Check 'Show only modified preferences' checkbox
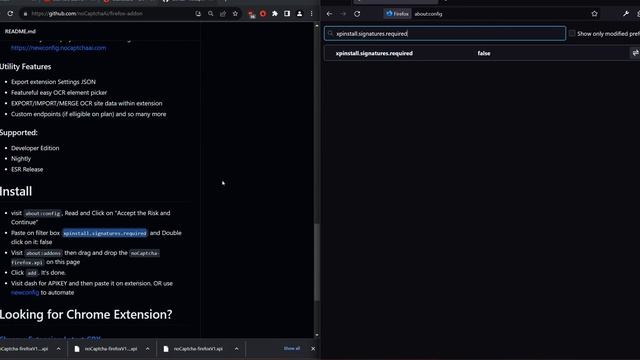This screenshot has height=360, width=640. pyautogui.click(x=572, y=33)
